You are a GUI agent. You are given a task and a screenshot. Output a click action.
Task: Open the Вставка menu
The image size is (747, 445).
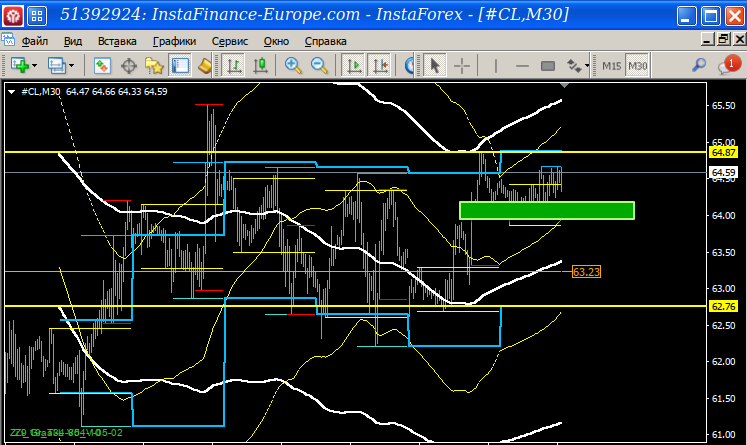(117, 41)
